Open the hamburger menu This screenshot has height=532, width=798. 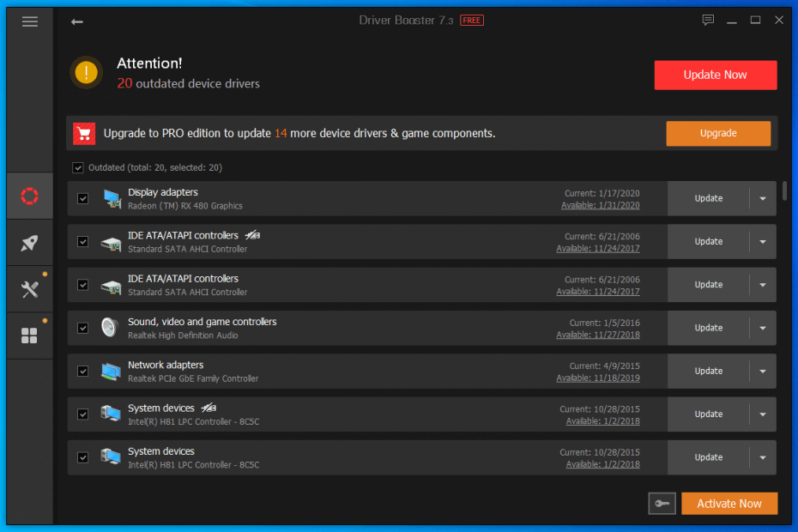29,21
